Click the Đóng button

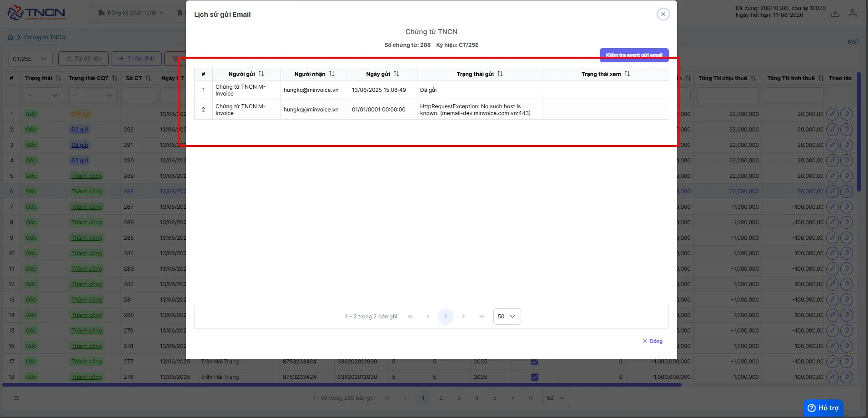pyautogui.click(x=652, y=341)
